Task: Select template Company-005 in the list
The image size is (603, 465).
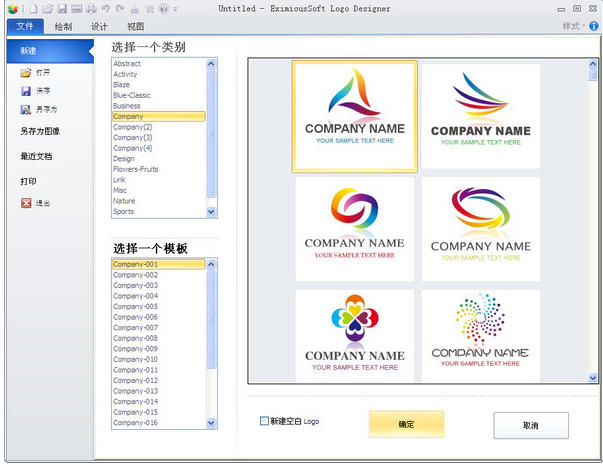Action: [159, 307]
